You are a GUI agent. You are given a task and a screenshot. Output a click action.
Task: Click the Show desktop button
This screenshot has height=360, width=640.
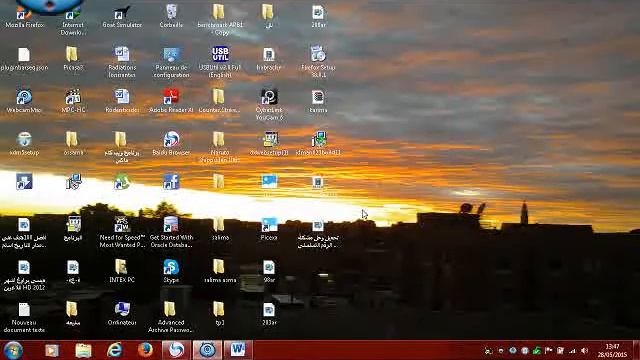637,350
